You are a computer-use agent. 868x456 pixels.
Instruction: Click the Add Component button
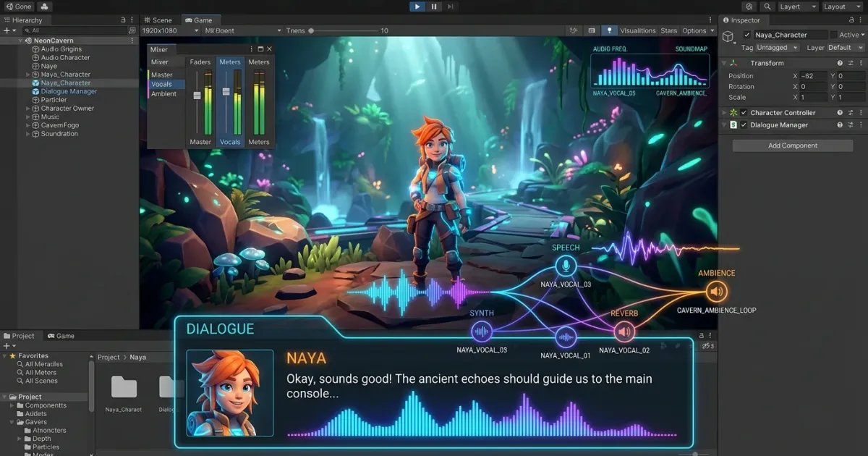pos(793,145)
